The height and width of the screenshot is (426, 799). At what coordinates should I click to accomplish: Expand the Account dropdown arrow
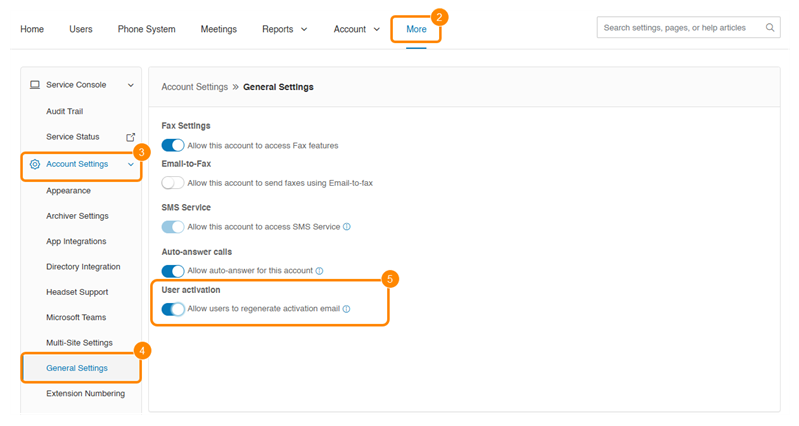tap(377, 30)
